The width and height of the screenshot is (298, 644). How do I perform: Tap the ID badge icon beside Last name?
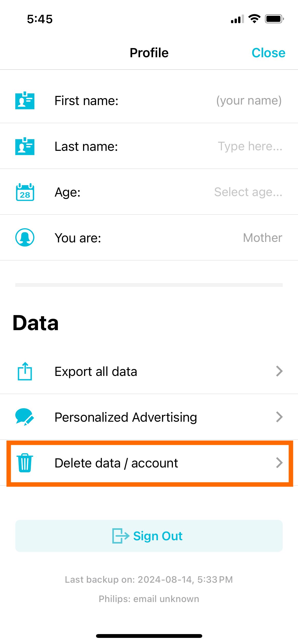coord(25,146)
